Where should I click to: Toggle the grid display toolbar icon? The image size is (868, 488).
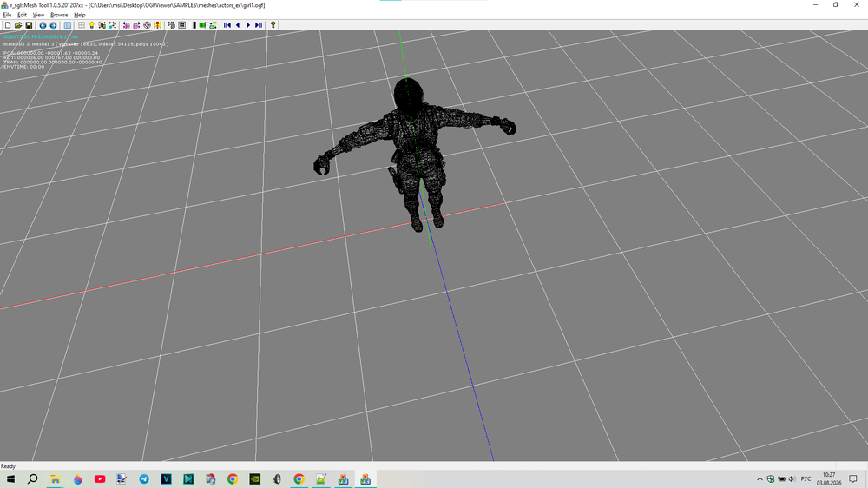pos(82,25)
